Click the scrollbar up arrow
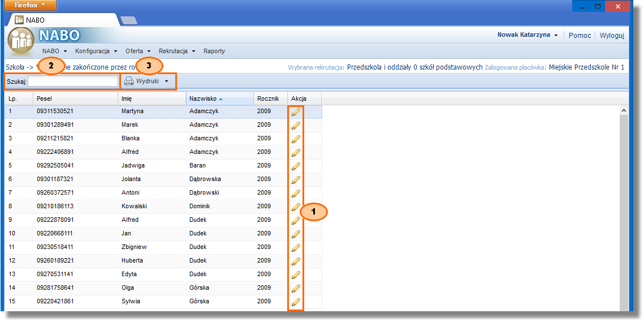 pyautogui.click(x=624, y=110)
